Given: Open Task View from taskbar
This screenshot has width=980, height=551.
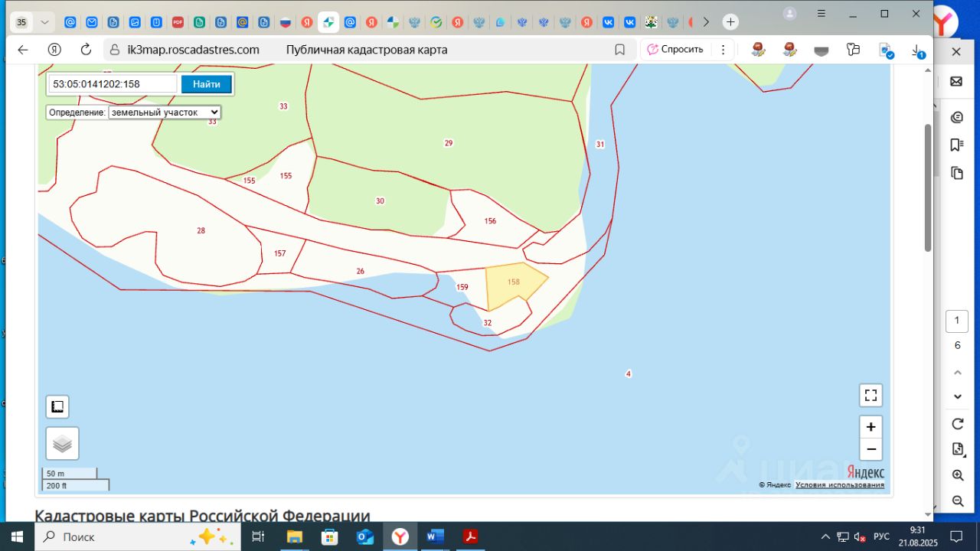Looking at the screenshot, I should (258, 536).
